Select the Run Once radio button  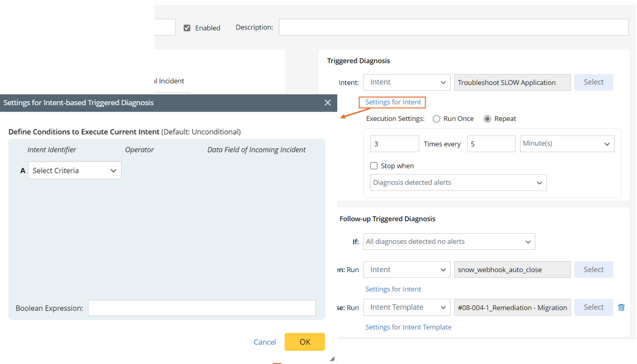pos(437,119)
